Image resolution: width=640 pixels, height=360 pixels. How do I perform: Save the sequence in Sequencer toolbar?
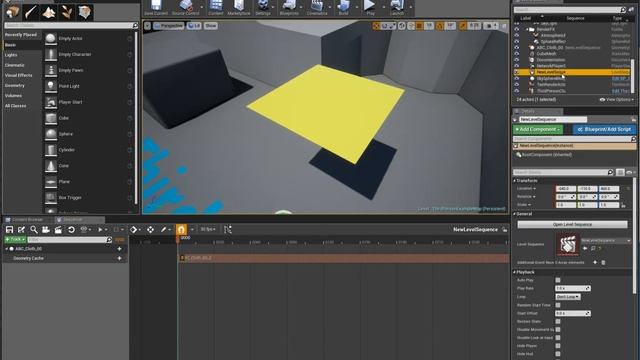pos(9,230)
